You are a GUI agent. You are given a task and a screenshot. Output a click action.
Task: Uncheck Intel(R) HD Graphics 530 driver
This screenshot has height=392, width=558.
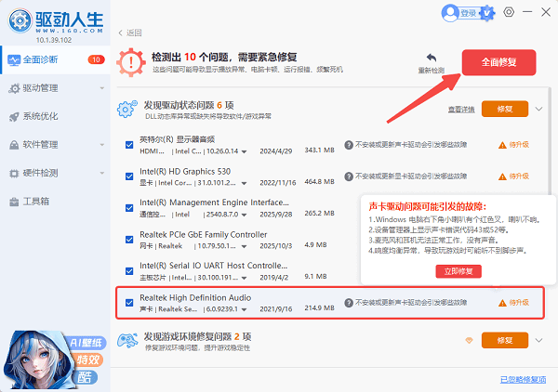(x=129, y=176)
